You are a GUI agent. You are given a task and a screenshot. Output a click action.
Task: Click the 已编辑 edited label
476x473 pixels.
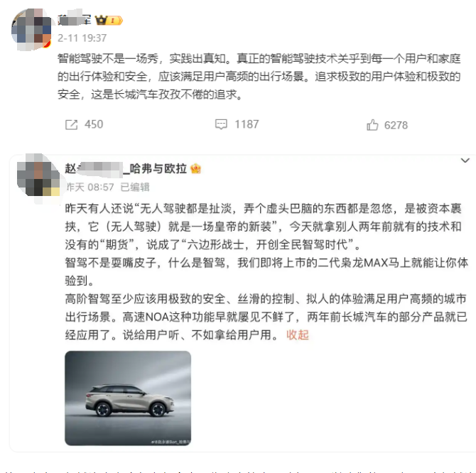tap(135, 187)
